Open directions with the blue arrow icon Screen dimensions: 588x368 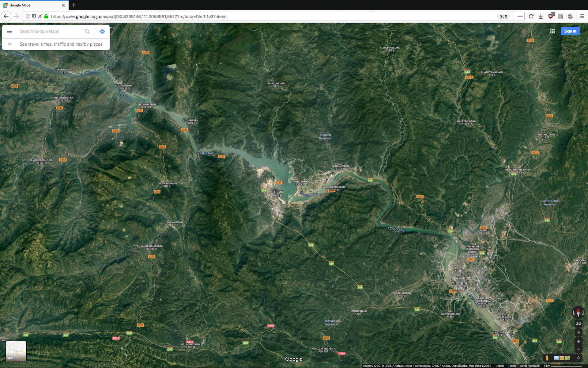102,31
